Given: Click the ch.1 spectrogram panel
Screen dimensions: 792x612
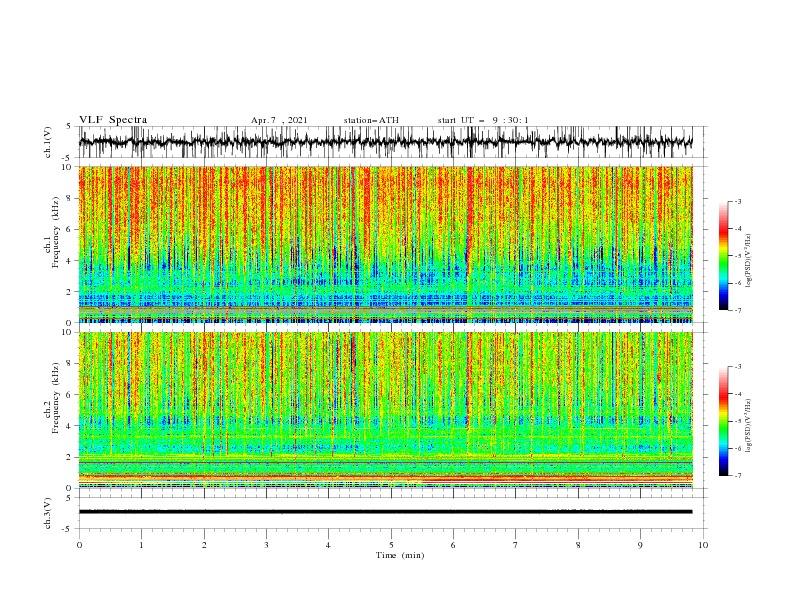Looking at the screenshot, I should 385,244.
